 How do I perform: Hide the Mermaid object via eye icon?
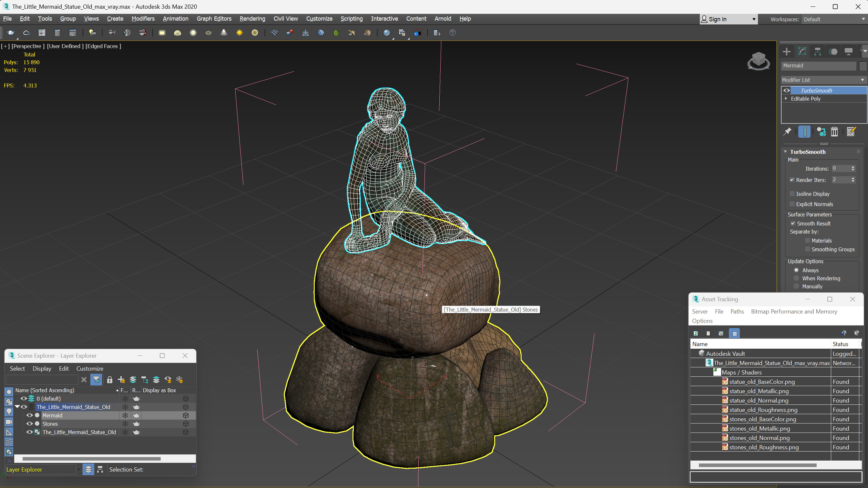[30, 415]
